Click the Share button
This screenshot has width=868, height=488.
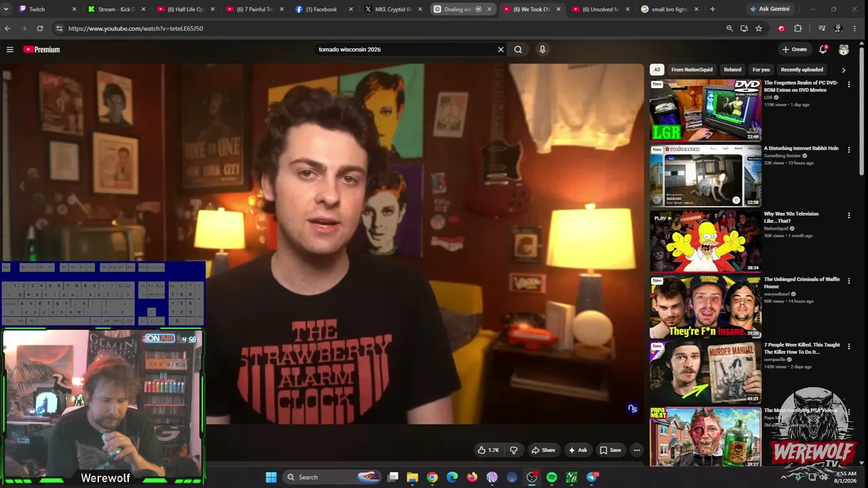543,450
